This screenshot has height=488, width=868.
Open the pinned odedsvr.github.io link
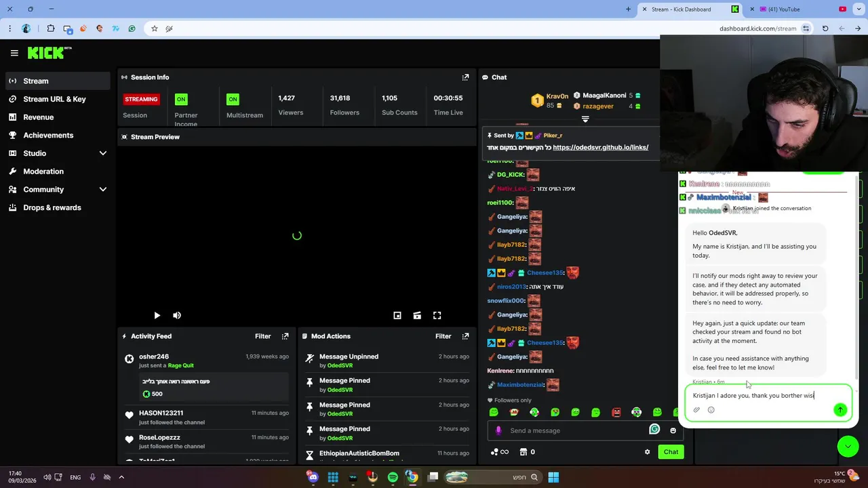click(600, 147)
